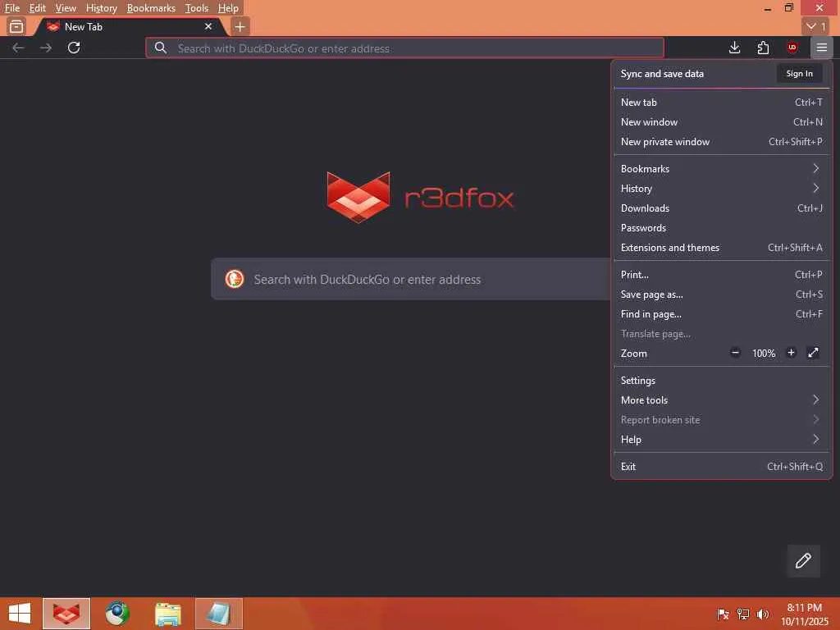
Task: Click the magnifier icon in address bar
Action: pyautogui.click(x=160, y=48)
